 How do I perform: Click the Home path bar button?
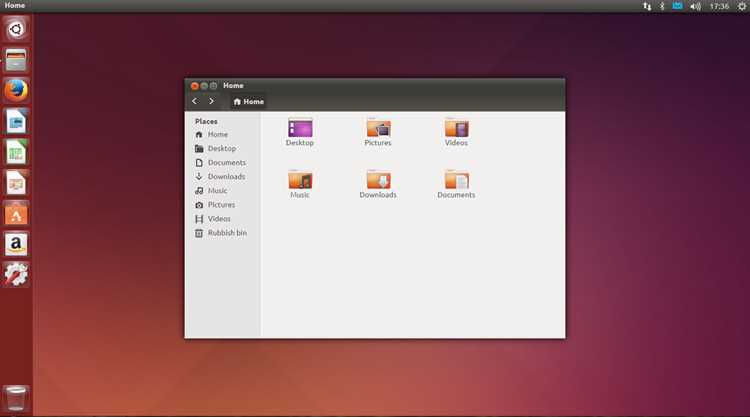click(x=248, y=101)
